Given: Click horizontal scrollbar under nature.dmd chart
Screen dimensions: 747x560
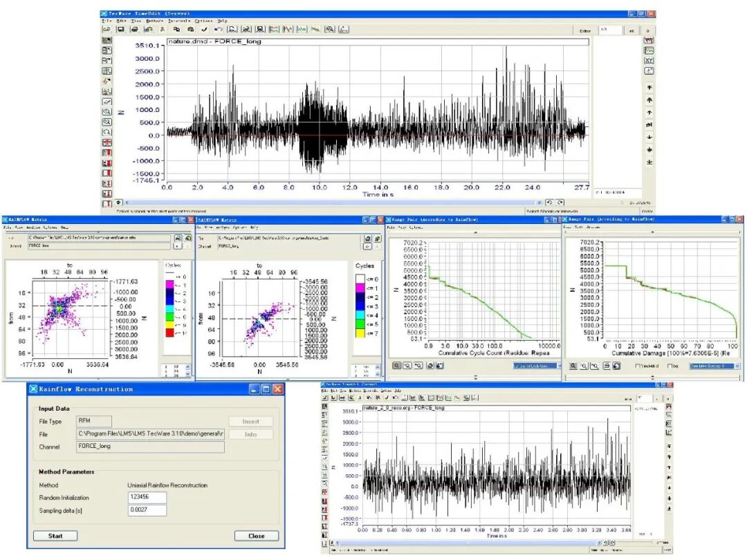Looking at the screenshot, I should [333, 203].
